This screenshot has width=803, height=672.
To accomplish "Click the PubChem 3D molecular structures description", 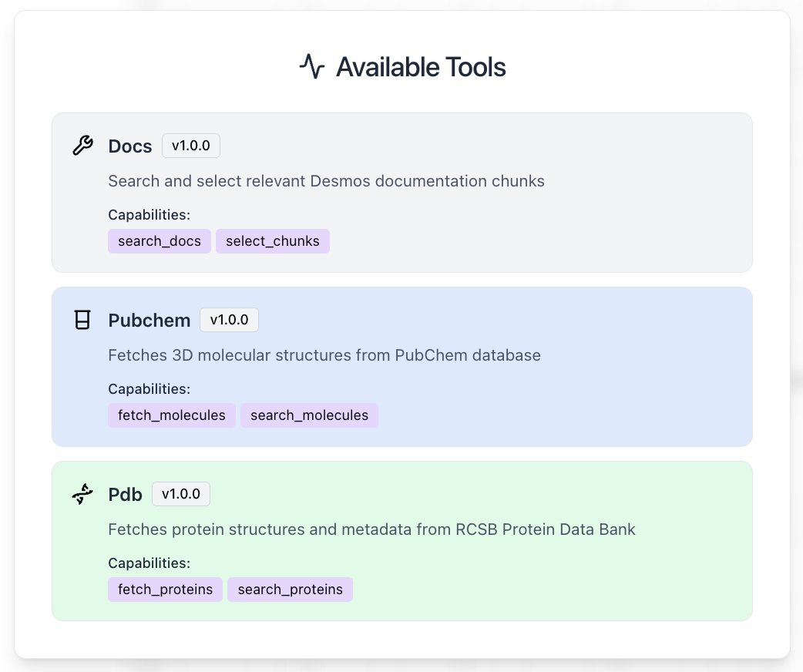I will pos(324,355).
